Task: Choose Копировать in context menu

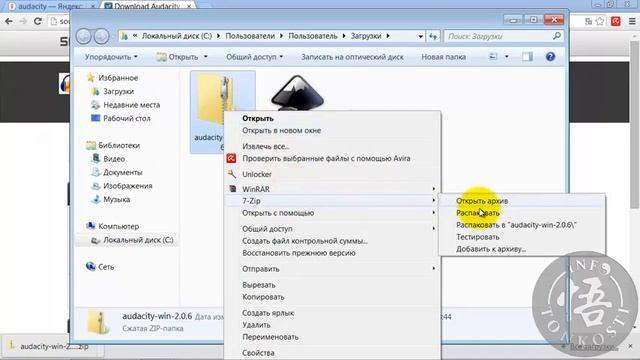Action: click(x=263, y=297)
